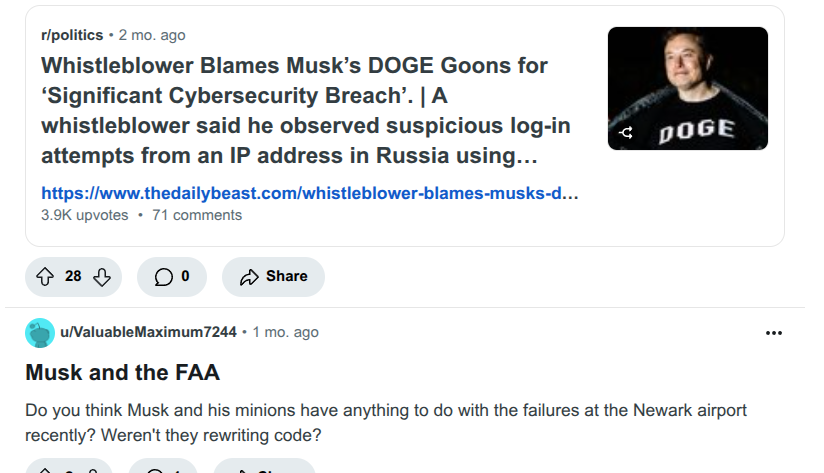Screen dimensions: 824x473
Task: Open u/ValuableMaximum7244's avatar
Action: click(40, 333)
